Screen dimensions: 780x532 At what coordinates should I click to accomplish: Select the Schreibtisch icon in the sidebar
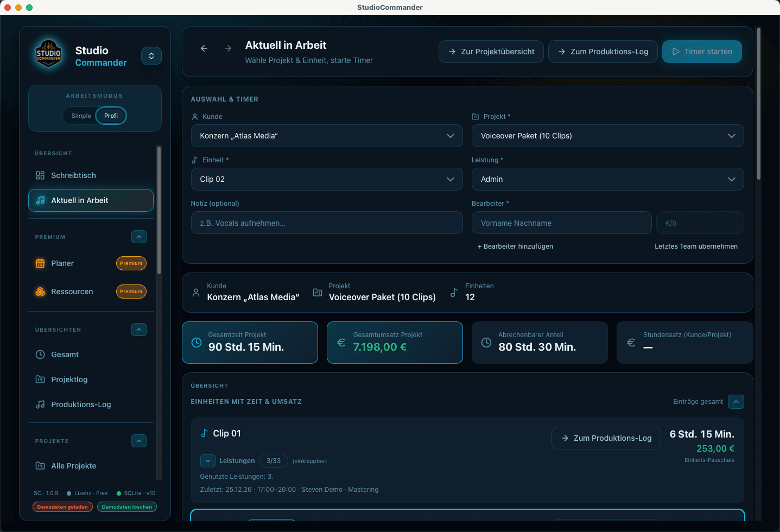click(x=40, y=175)
